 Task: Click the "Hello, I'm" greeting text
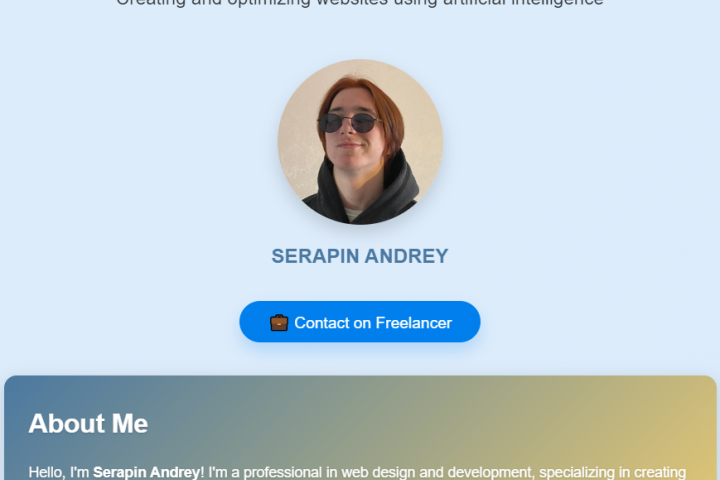[59, 472]
